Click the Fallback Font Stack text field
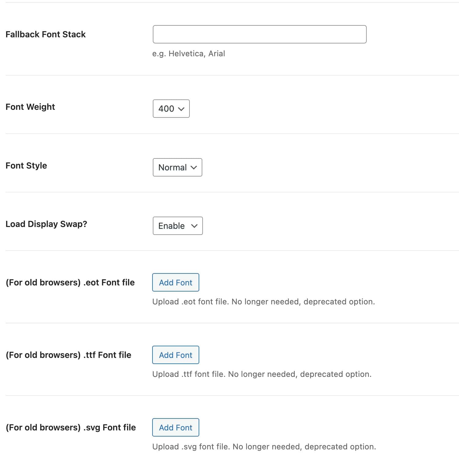459x476 pixels. click(x=259, y=34)
